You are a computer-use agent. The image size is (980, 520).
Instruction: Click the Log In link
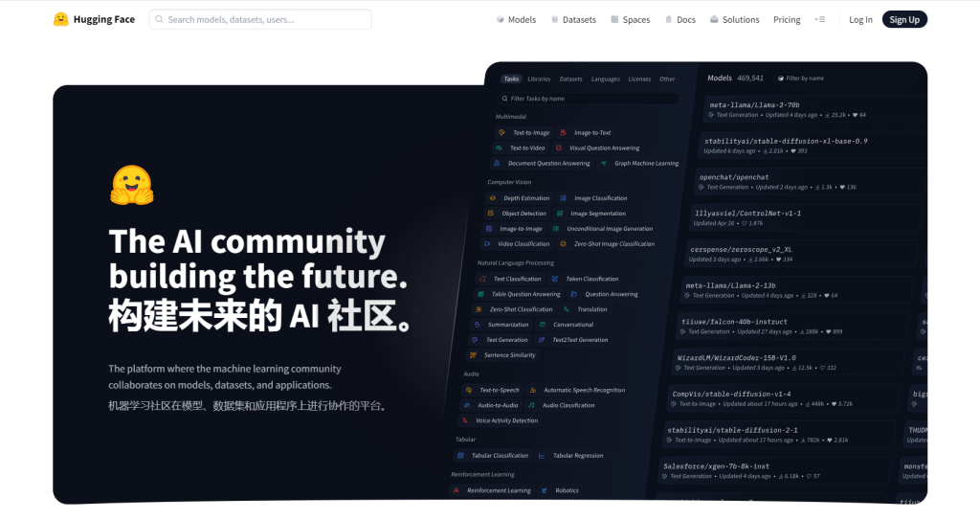click(860, 20)
